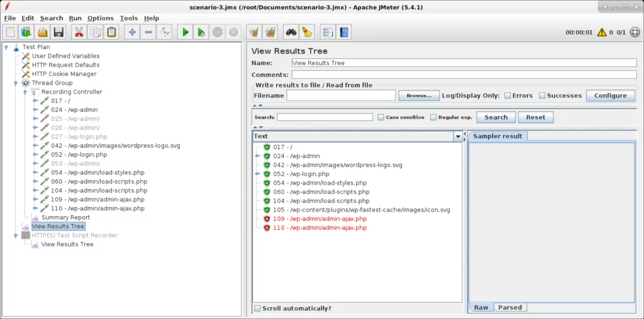Toggle the Case sensitive checkbox

(x=381, y=117)
